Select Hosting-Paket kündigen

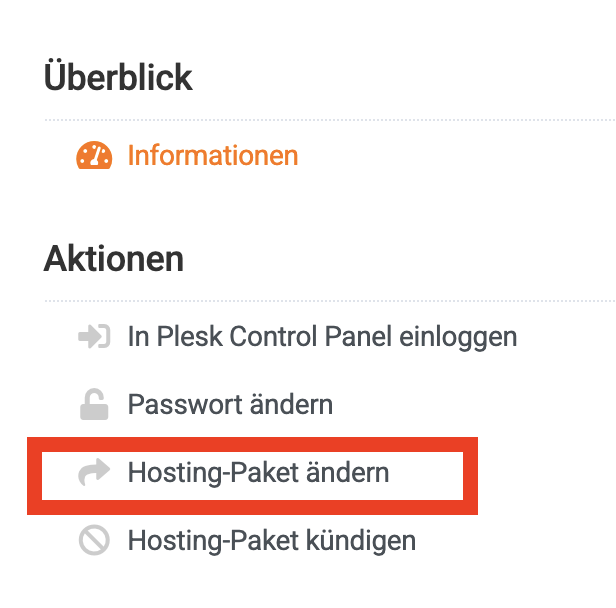point(271,541)
